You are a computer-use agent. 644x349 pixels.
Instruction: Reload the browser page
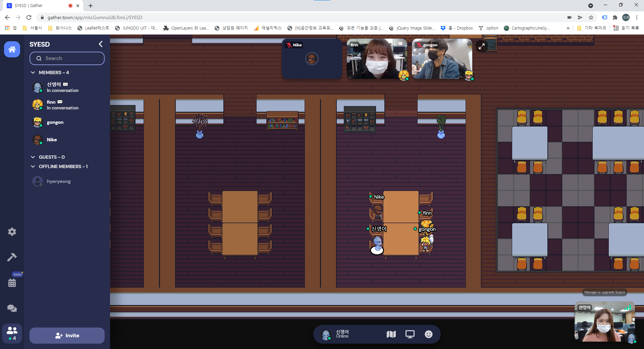pos(29,17)
